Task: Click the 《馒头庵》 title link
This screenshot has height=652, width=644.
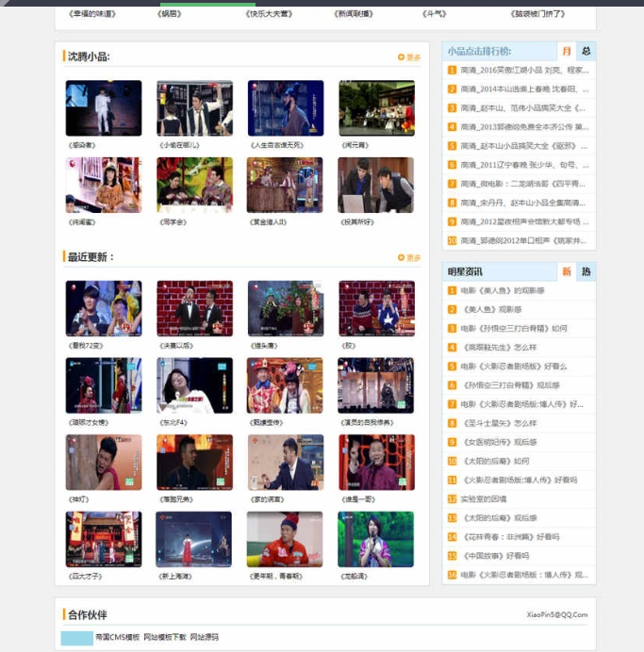Action: [264, 346]
